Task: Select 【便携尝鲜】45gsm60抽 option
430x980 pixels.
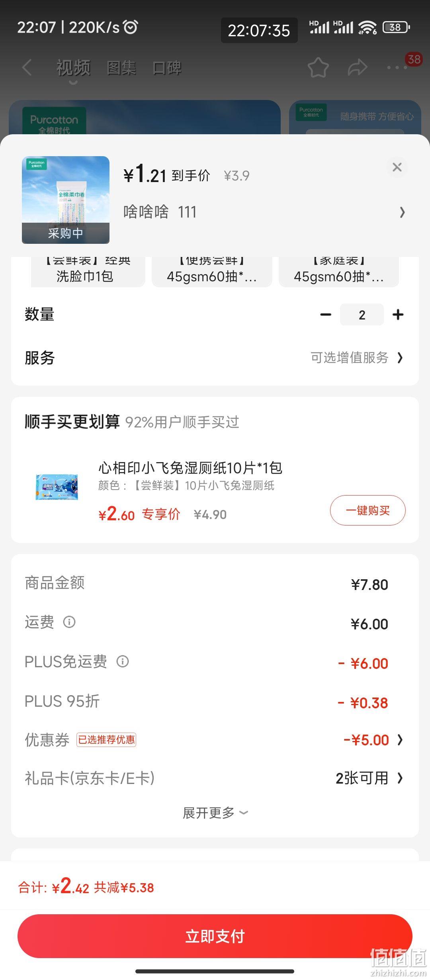Action: coord(212,272)
